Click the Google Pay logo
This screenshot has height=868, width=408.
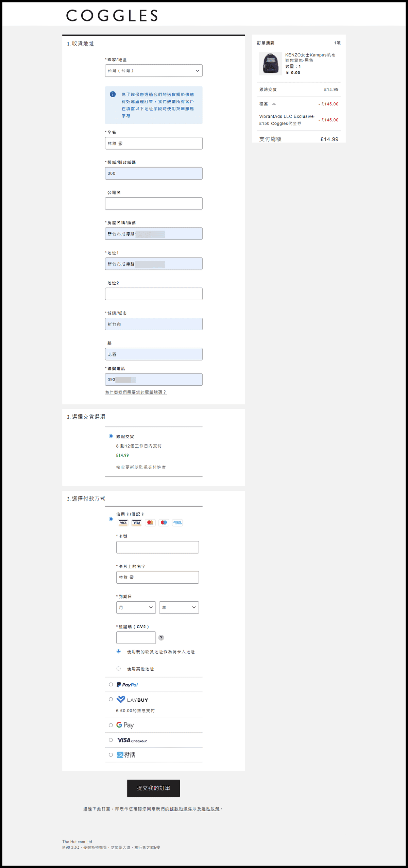point(125,725)
